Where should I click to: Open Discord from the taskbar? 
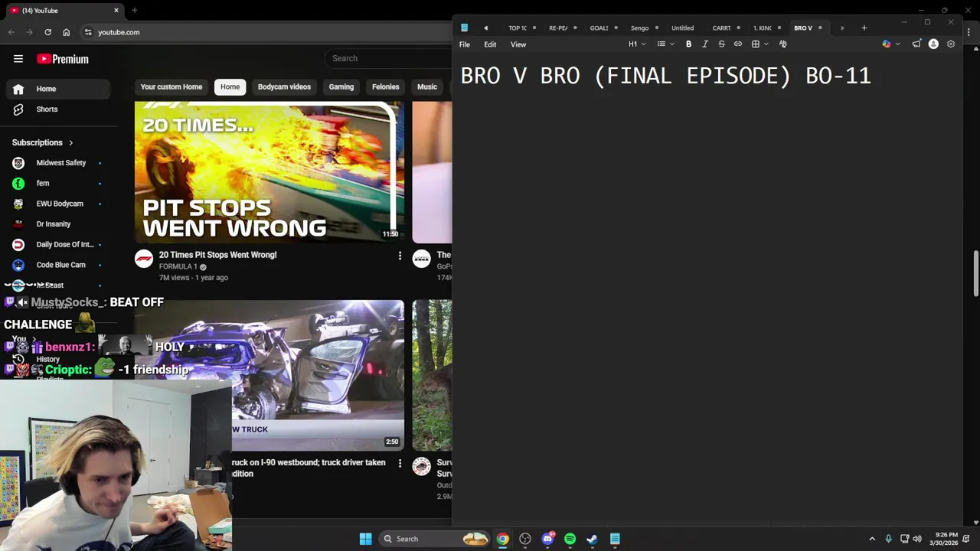coord(547,539)
